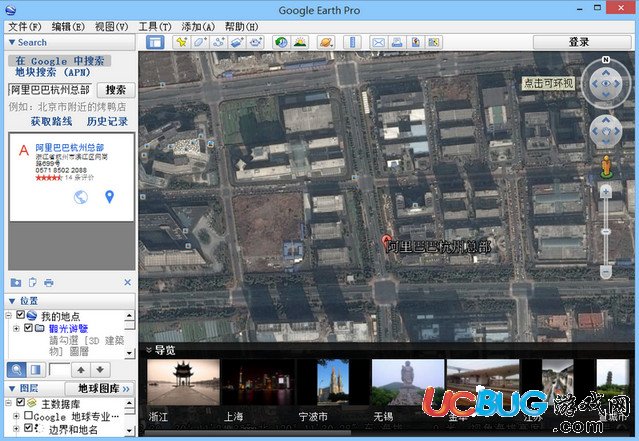Collapse the Search panel triangle

coord(12,42)
